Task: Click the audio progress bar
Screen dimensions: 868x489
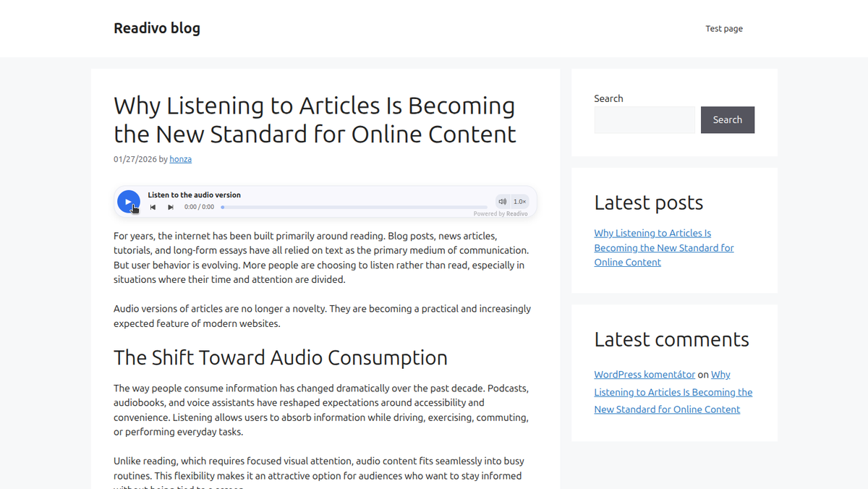Action: [354, 207]
